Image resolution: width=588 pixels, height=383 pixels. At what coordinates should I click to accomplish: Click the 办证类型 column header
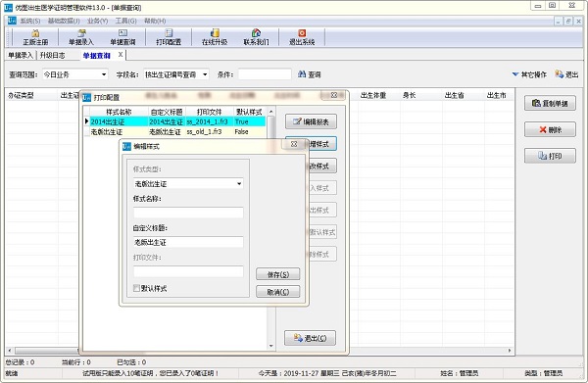pyautogui.click(x=21, y=96)
